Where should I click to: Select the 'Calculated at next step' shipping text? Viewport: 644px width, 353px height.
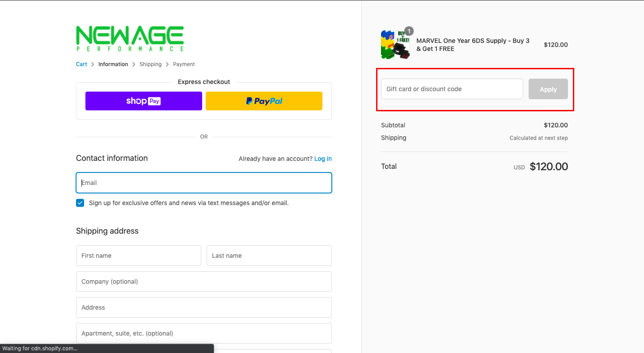click(x=539, y=138)
